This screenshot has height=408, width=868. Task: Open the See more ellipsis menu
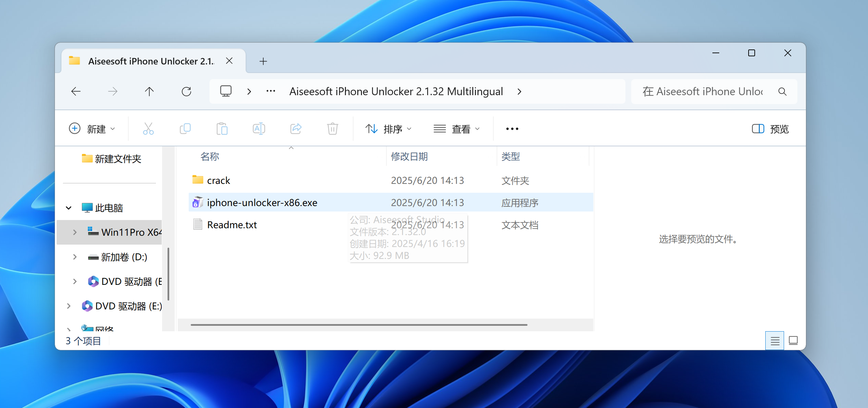(x=512, y=129)
